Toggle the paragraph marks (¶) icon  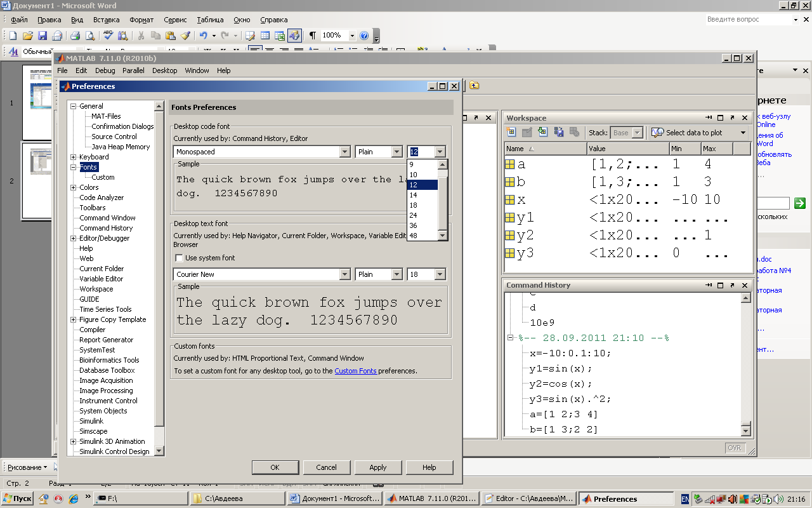312,36
